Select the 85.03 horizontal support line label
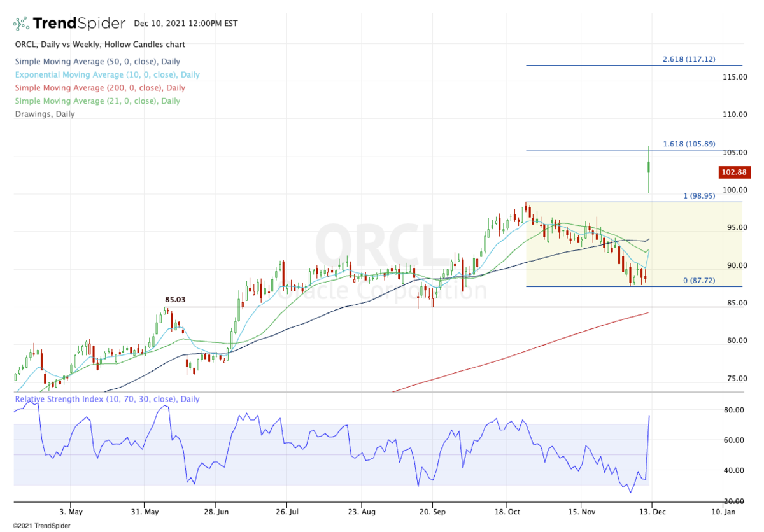 (x=175, y=300)
